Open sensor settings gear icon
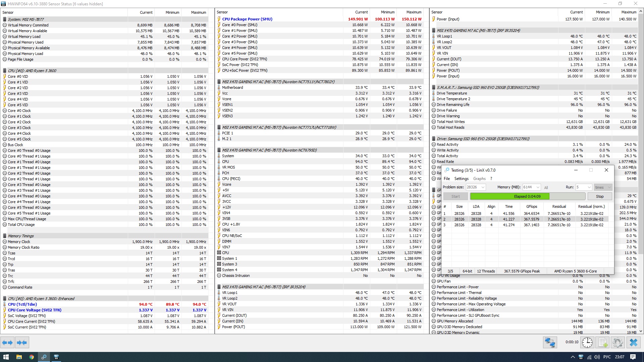The width and height of the screenshot is (644, 362). pyautogui.click(x=618, y=343)
